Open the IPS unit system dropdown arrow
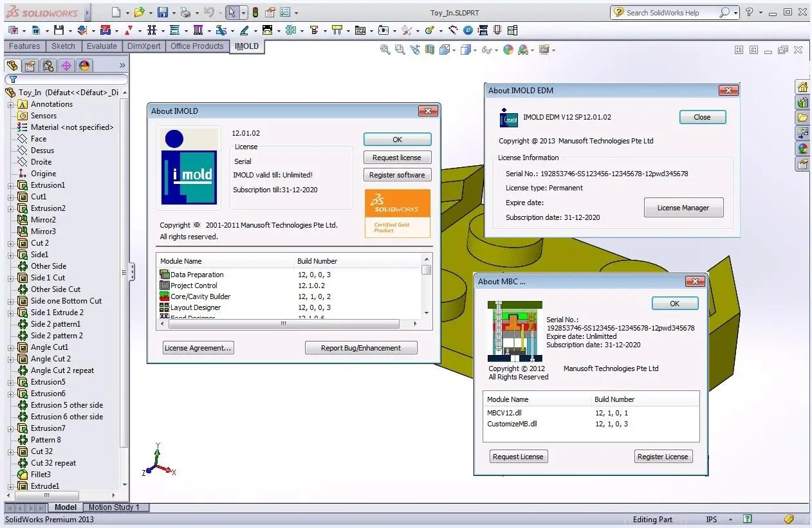The height and width of the screenshot is (528, 812). click(x=730, y=520)
